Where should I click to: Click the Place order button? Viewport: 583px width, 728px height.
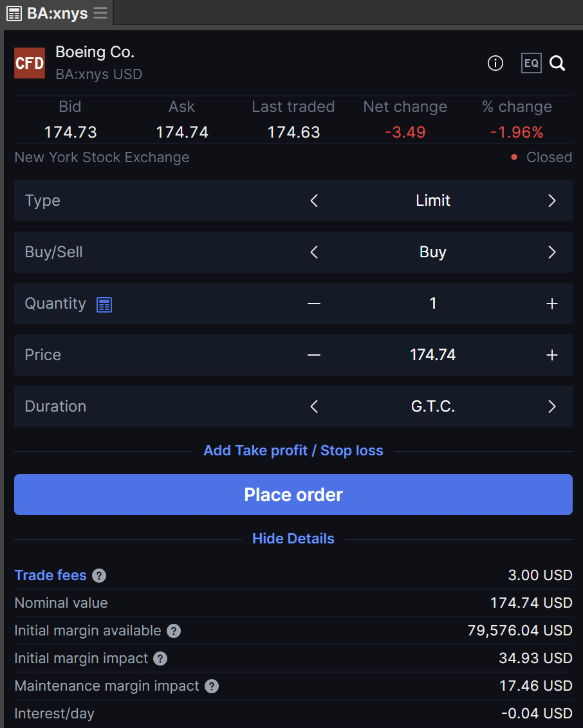click(293, 495)
